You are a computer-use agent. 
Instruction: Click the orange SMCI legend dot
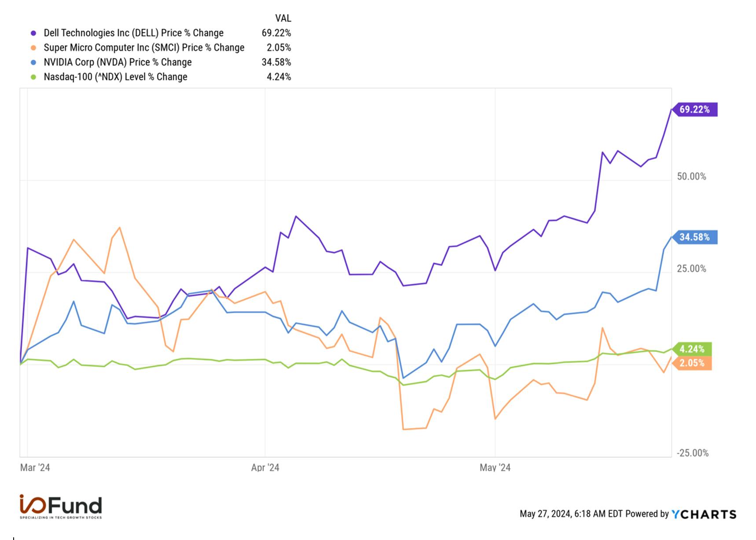[x=33, y=47]
